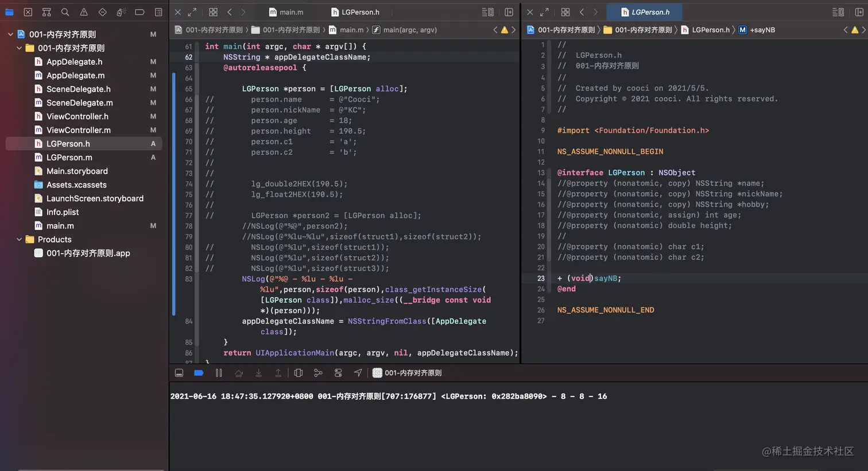Image resolution: width=868 pixels, height=471 pixels.
Task: Open related items menu in right editor
Action: [x=565, y=12]
